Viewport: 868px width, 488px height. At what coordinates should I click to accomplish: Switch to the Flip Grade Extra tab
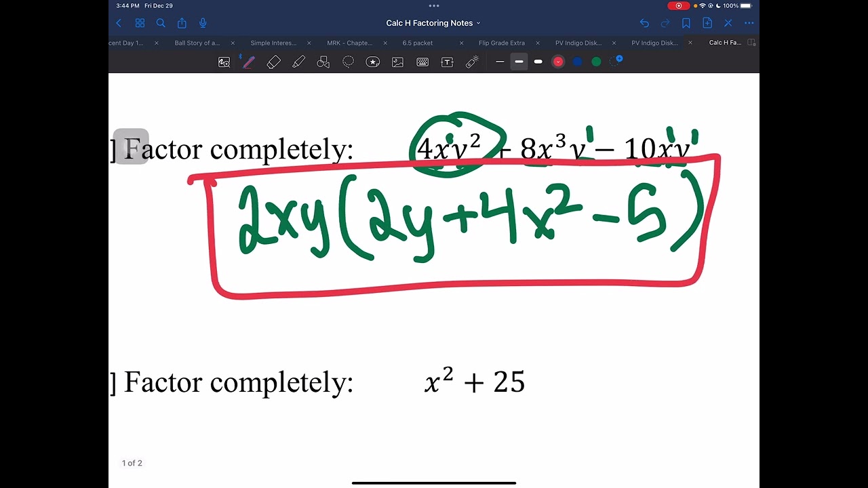point(502,43)
